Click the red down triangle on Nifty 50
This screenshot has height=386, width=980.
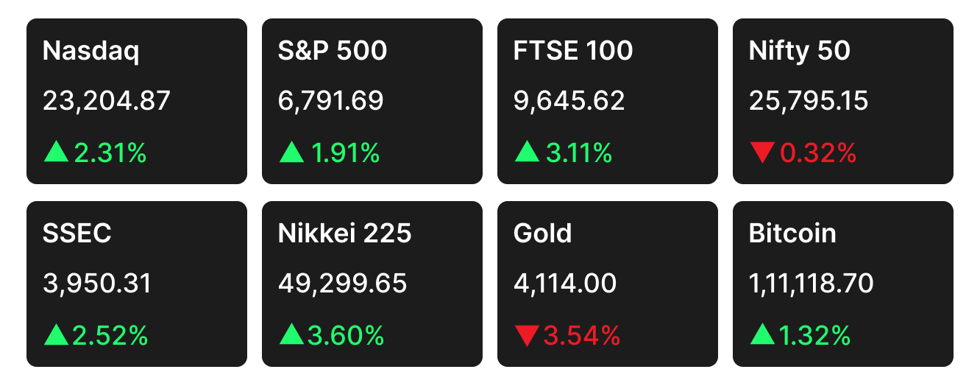coord(762,154)
